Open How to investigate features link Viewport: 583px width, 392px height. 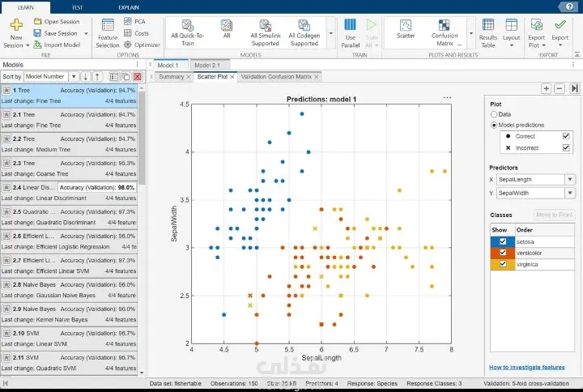click(x=527, y=367)
